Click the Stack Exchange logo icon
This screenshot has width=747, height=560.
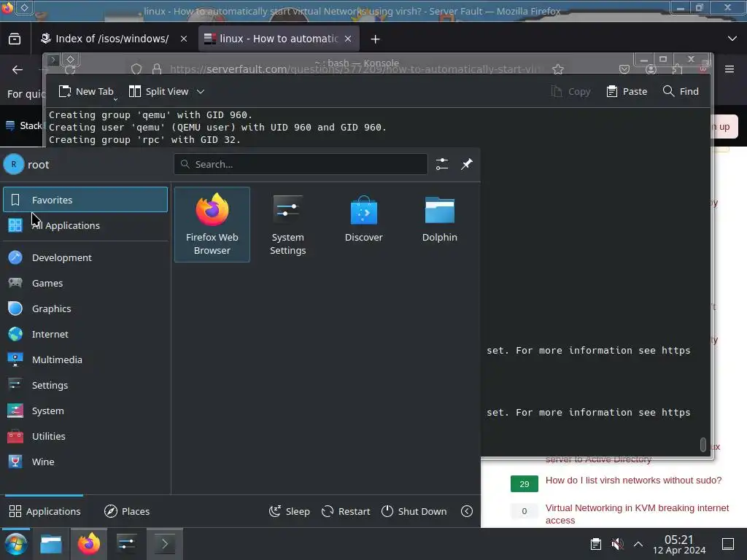(10, 125)
